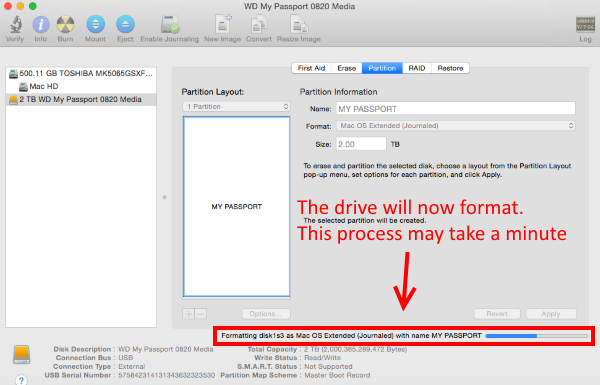Click the Apply button
Image resolution: width=600 pixels, height=385 pixels.
pos(551,314)
